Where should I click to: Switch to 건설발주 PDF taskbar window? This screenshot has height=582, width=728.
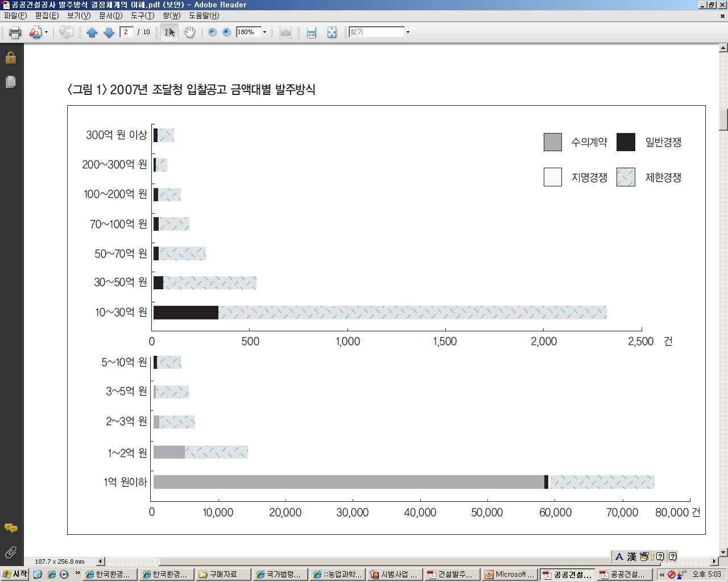452,575
